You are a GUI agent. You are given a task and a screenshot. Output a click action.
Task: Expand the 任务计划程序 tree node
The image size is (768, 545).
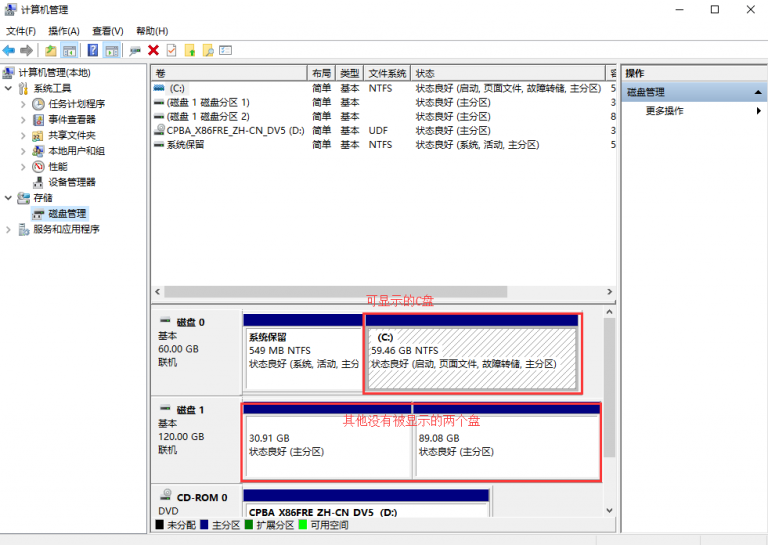(x=24, y=104)
